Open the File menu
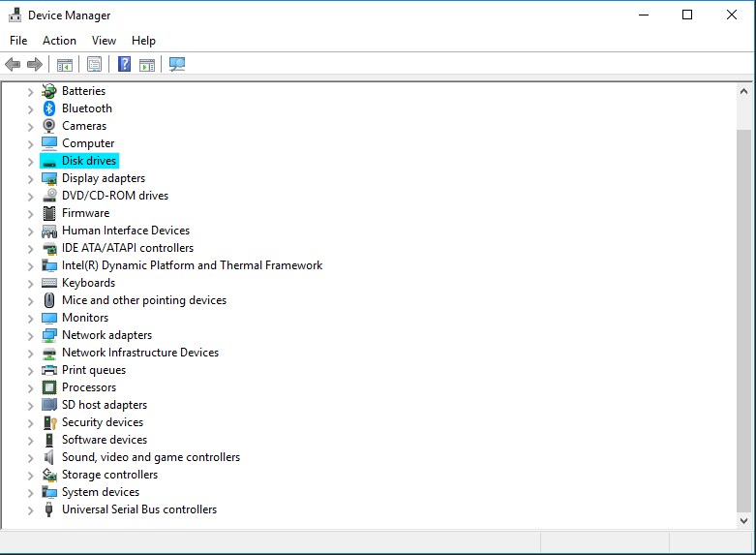The height and width of the screenshot is (555, 756). tap(18, 41)
